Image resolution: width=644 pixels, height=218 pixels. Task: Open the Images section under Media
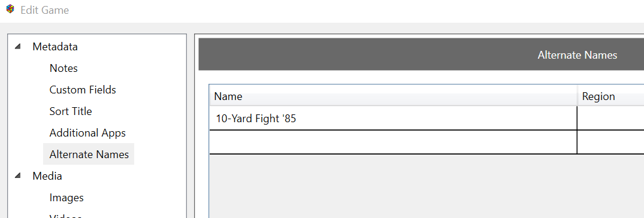point(66,198)
